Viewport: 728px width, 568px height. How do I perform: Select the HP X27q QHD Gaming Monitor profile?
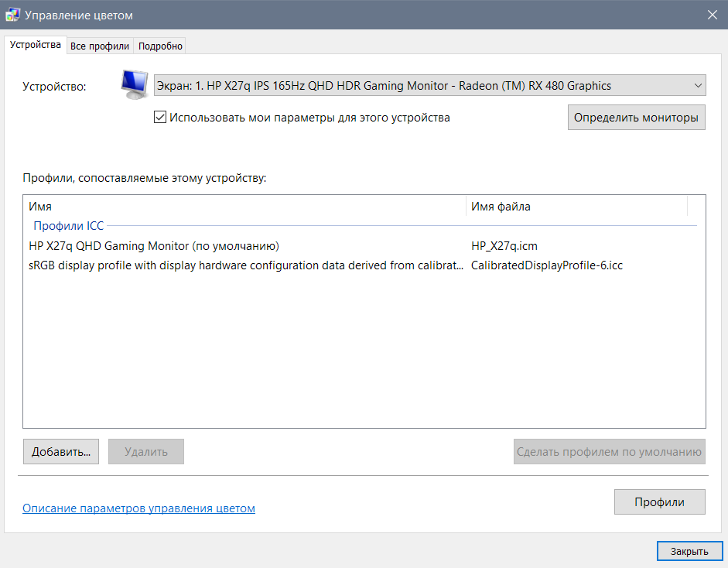tap(153, 246)
